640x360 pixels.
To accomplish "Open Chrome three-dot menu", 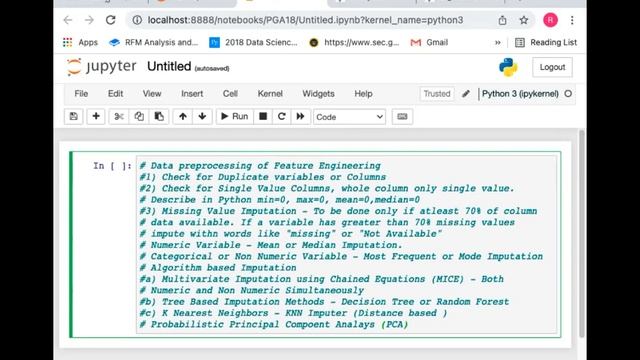I will tap(572, 20).
